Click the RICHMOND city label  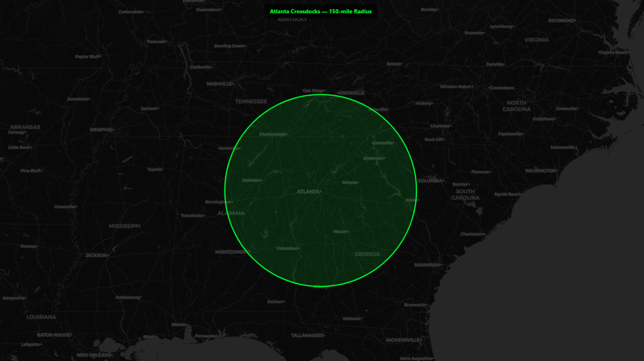[561, 21]
